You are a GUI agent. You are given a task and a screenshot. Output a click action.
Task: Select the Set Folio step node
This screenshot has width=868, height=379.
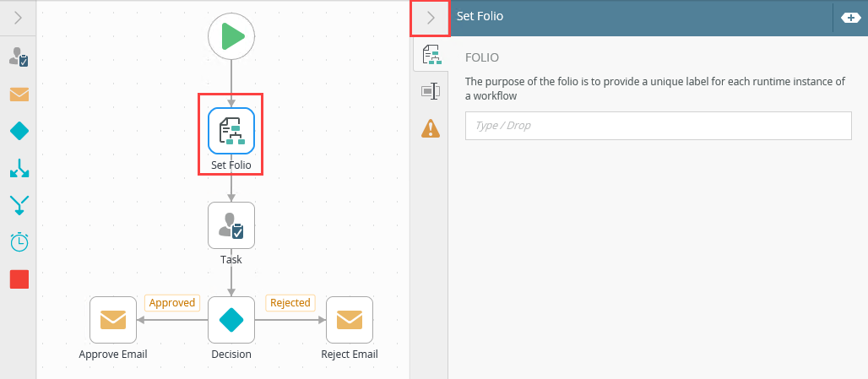click(x=231, y=131)
